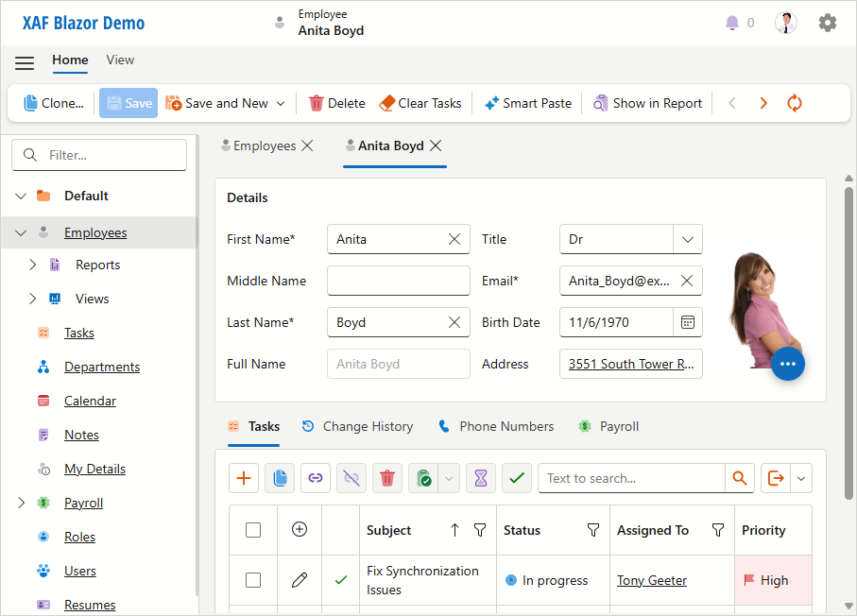The image size is (857, 616).
Task: Open the address link 3551 South Tower
Action: point(631,364)
